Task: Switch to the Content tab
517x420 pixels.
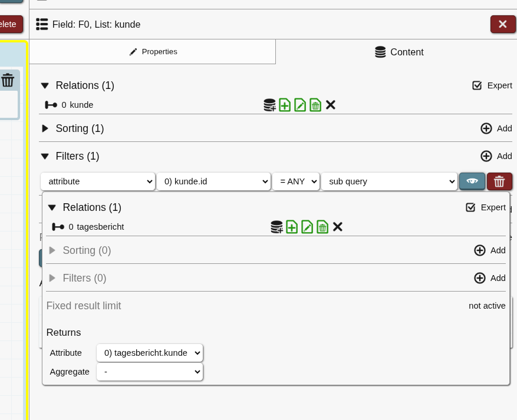Action: click(x=399, y=52)
